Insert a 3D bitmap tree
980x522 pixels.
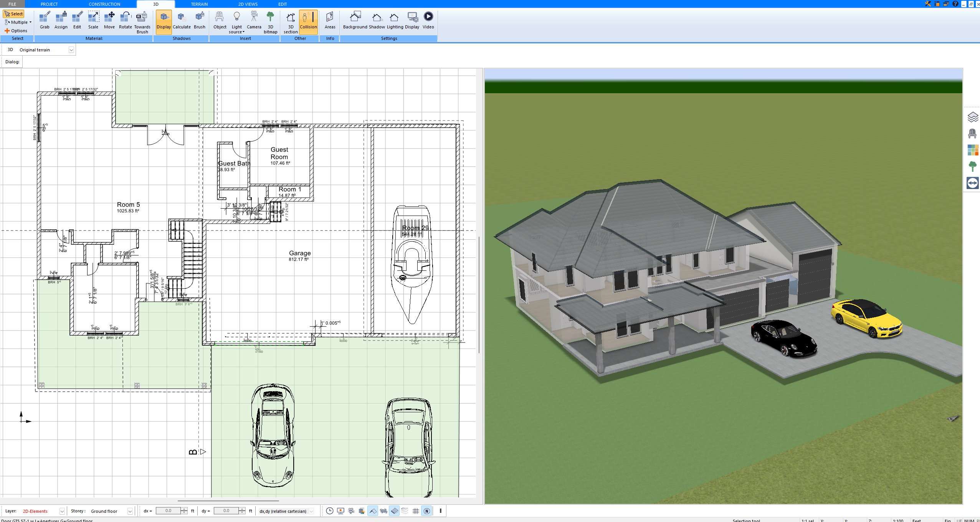click(270, 22)
